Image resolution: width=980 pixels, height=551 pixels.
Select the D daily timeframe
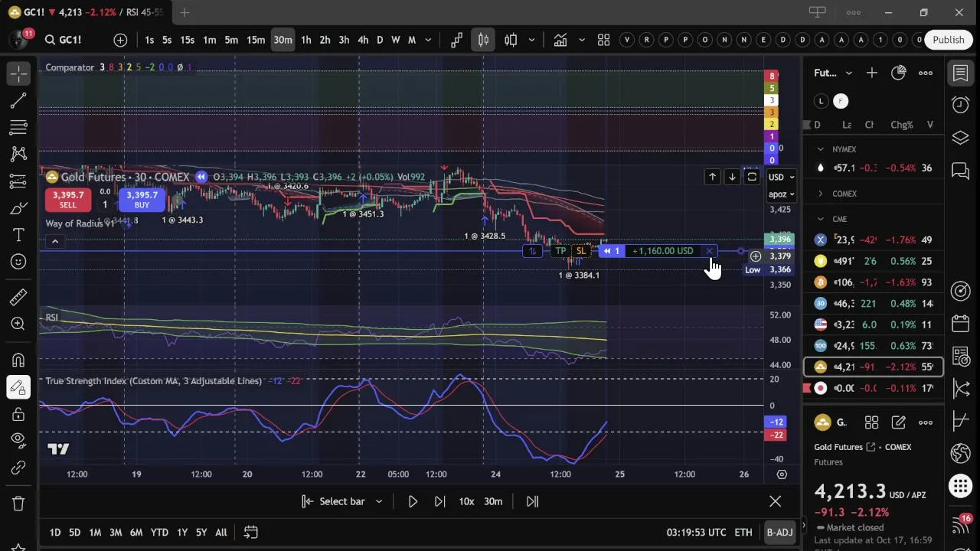click(x=380, y=40)
